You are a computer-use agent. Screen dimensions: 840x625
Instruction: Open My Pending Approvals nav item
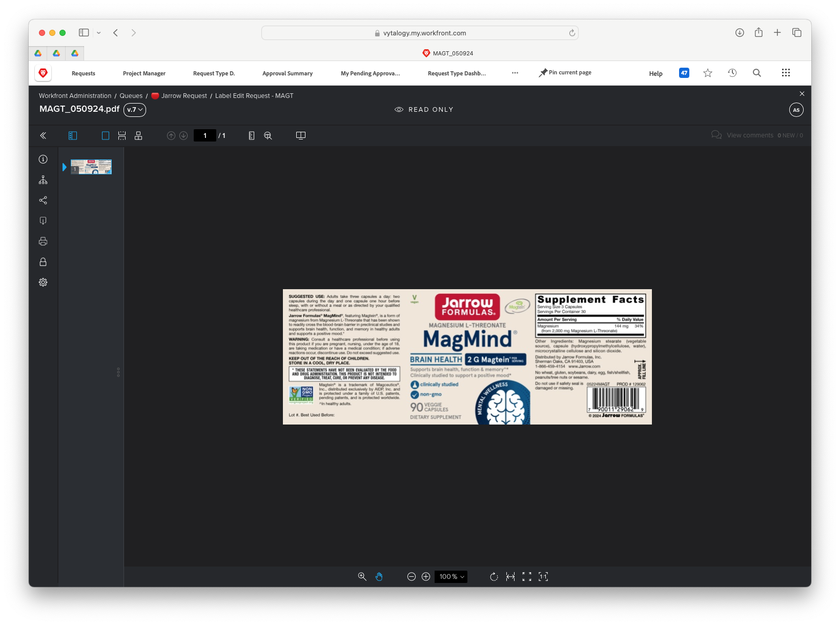[371, 73]
